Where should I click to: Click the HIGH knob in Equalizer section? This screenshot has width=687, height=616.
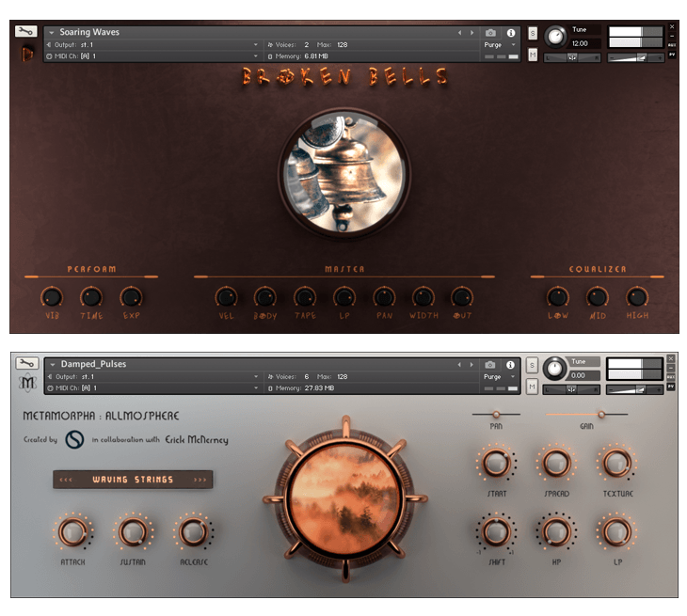pyautogui.click(x=636, y=297)
